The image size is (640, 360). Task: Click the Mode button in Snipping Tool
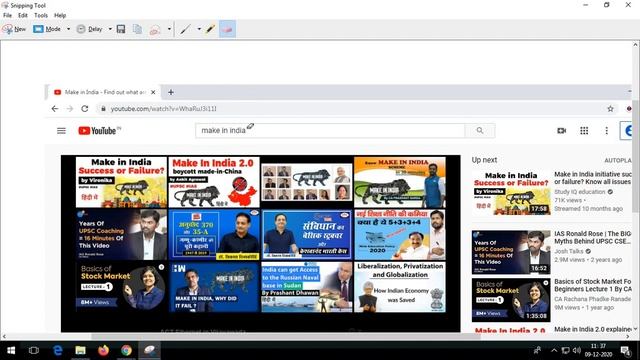(47, 29)
